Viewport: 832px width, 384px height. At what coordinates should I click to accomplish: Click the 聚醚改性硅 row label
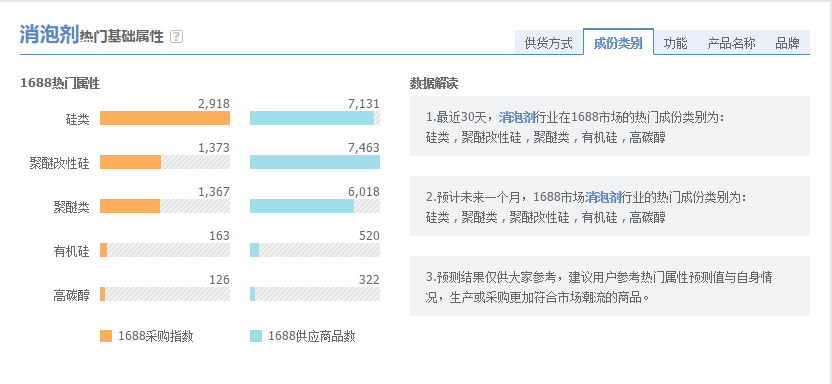[x=59, y=163]
